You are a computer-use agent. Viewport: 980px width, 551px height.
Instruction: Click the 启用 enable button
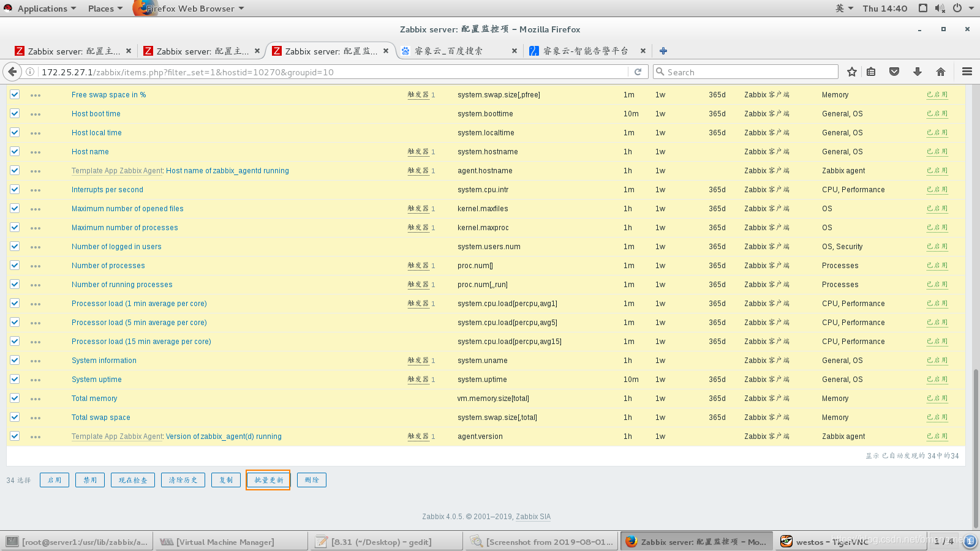click(x=55, y=480)
